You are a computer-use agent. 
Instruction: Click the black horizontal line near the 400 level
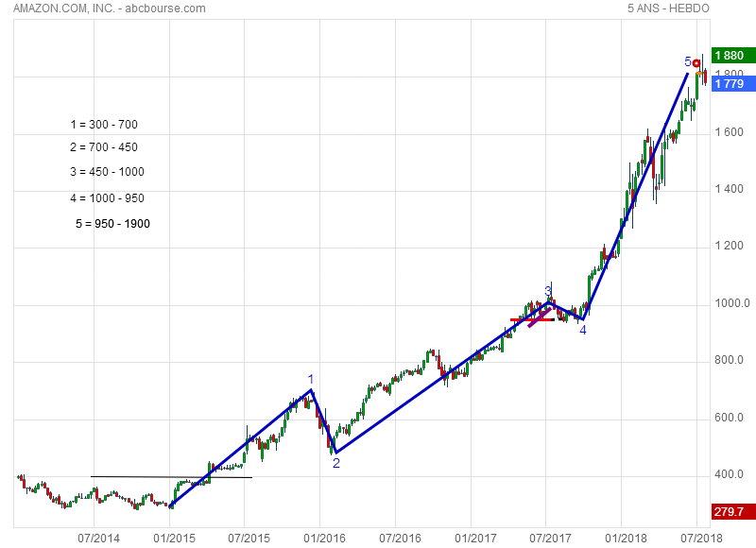pyautogui.click(x=171, y=477)
